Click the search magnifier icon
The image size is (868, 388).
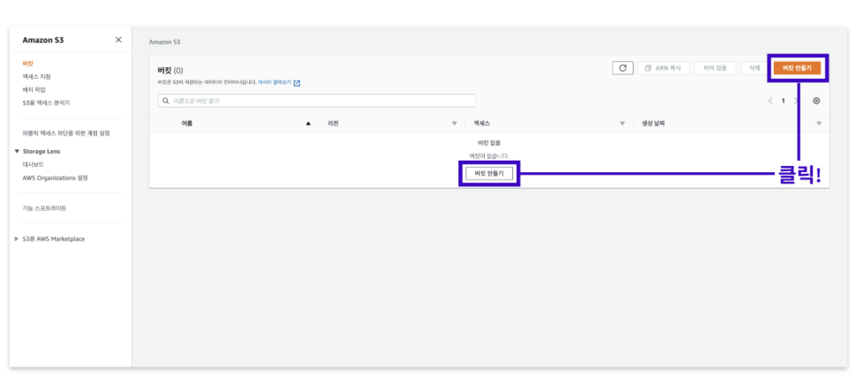pyautogui.click(x=165, y=101)
